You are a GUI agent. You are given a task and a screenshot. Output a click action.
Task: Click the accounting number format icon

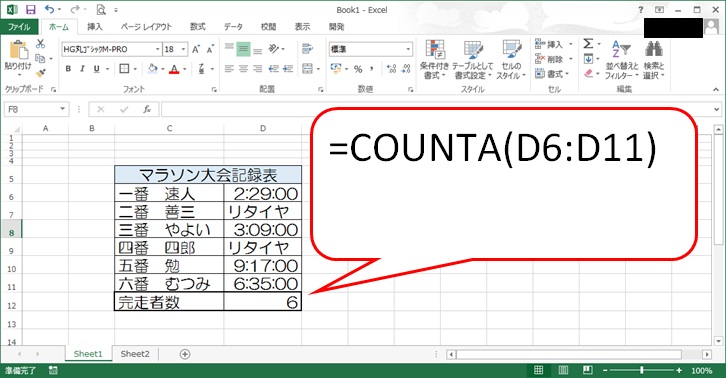click(336, 69)
